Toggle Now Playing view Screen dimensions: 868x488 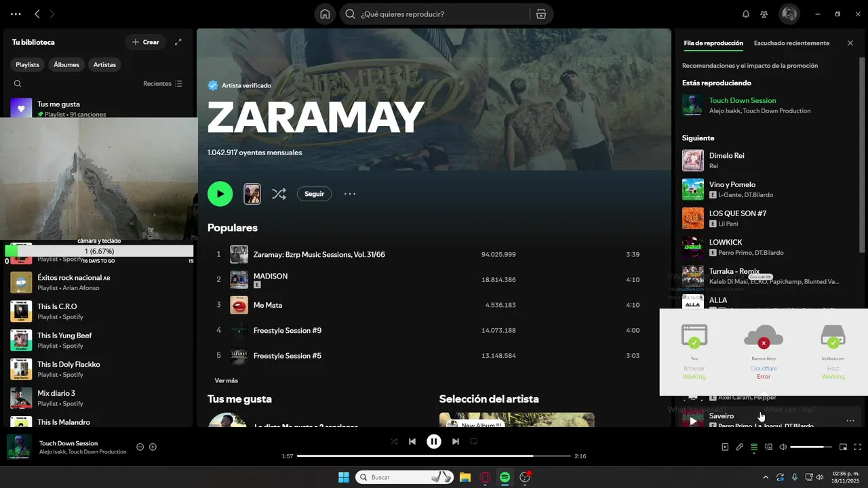[x=725, y=447]
